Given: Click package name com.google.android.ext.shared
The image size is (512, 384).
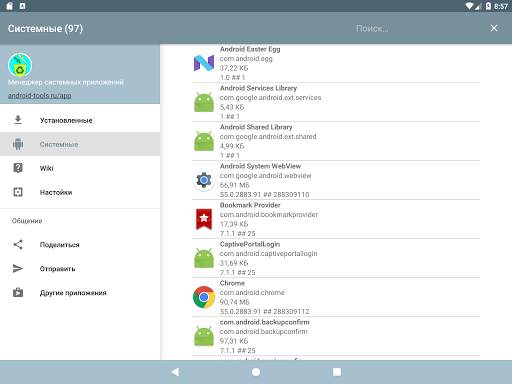Looking at the screenshot, I should [268, 137].
